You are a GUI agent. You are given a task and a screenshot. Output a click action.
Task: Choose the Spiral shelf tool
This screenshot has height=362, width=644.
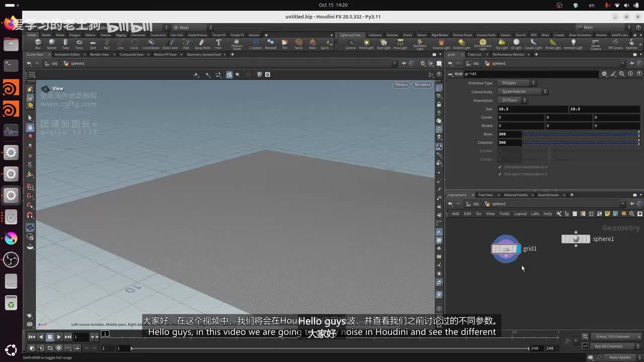pos(299,44)
